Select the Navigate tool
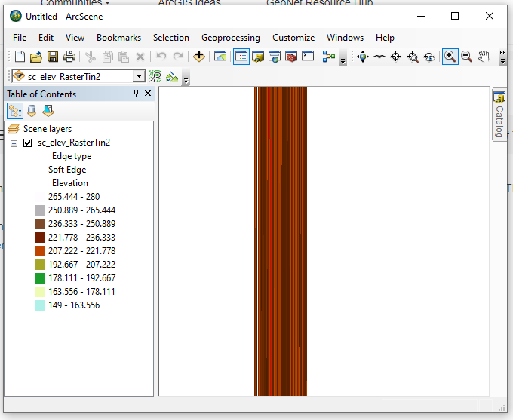 [x=363, y=57]
